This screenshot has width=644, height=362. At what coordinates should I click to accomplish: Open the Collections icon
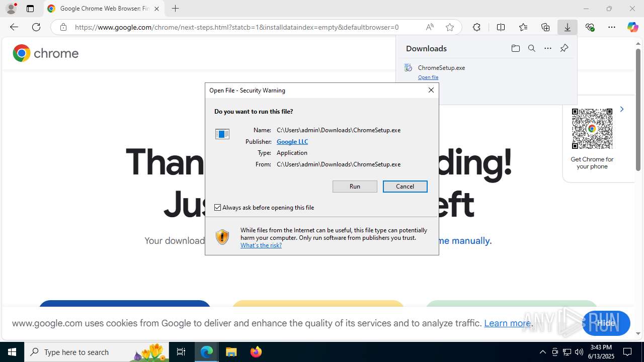(545, 27)
